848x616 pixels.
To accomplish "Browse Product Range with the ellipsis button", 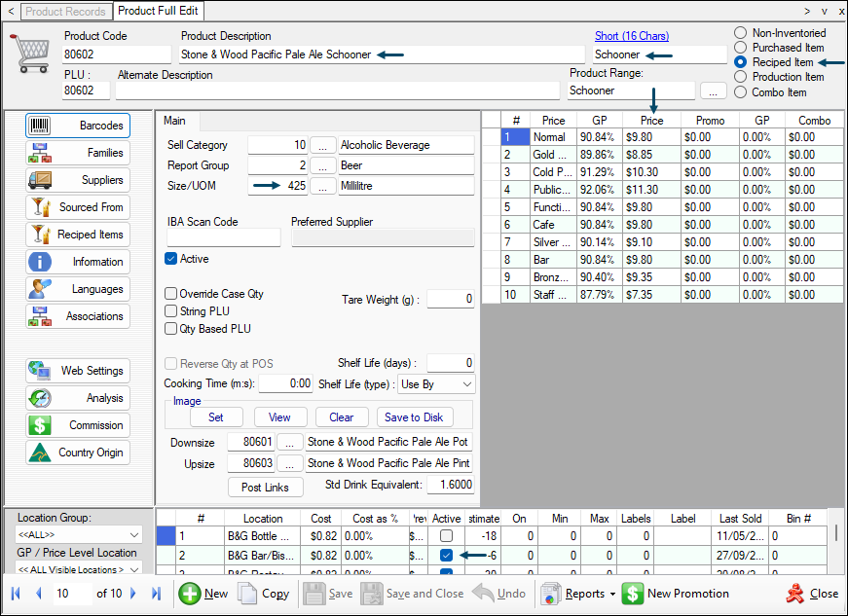I will 714,91.
